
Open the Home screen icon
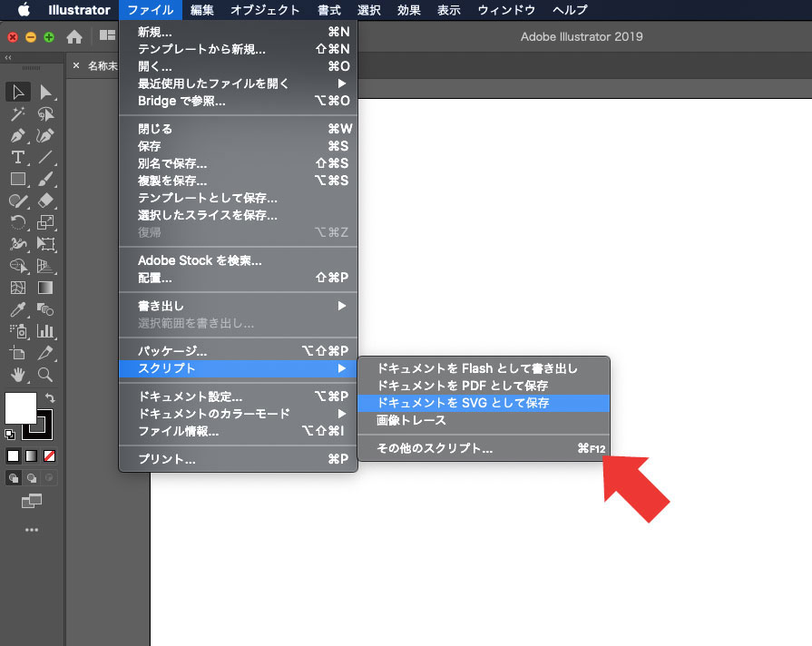[x=74, y=37]
